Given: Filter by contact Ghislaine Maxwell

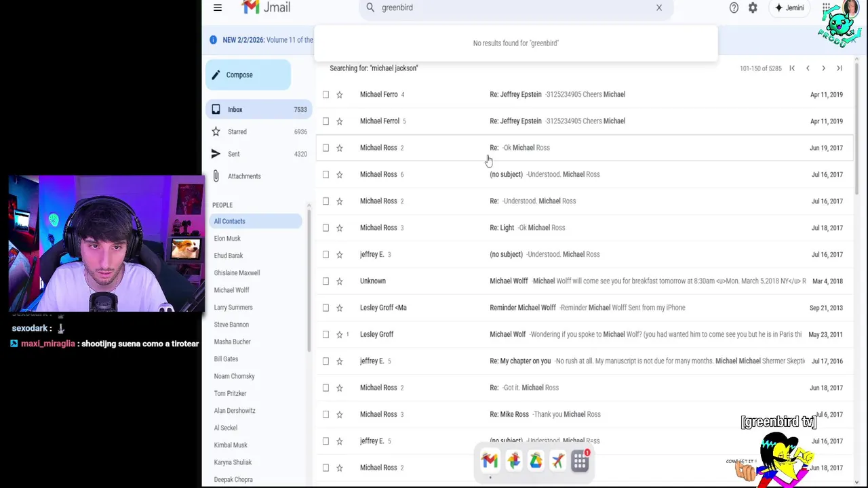Looking at the screenshot, I should click(x=237, y=273).
